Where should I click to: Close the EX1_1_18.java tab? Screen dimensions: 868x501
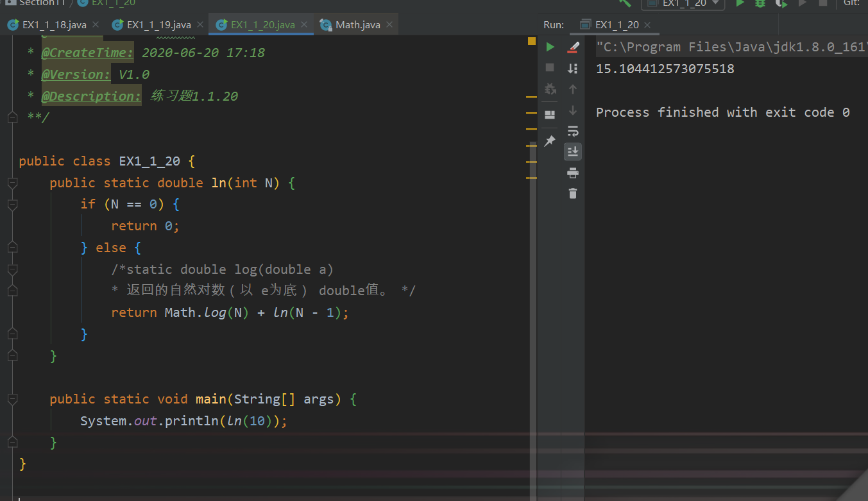96,25
